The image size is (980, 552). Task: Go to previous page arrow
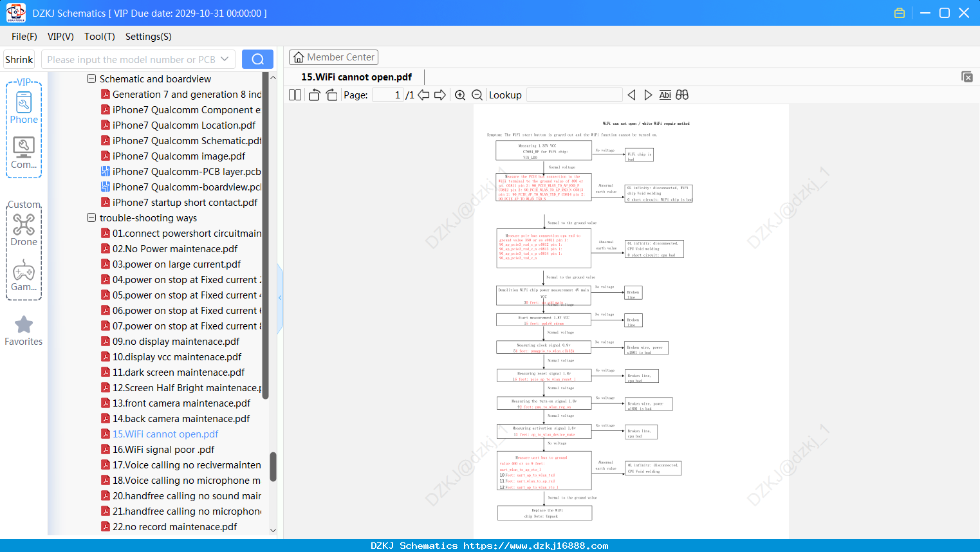[x=423, y=95]
